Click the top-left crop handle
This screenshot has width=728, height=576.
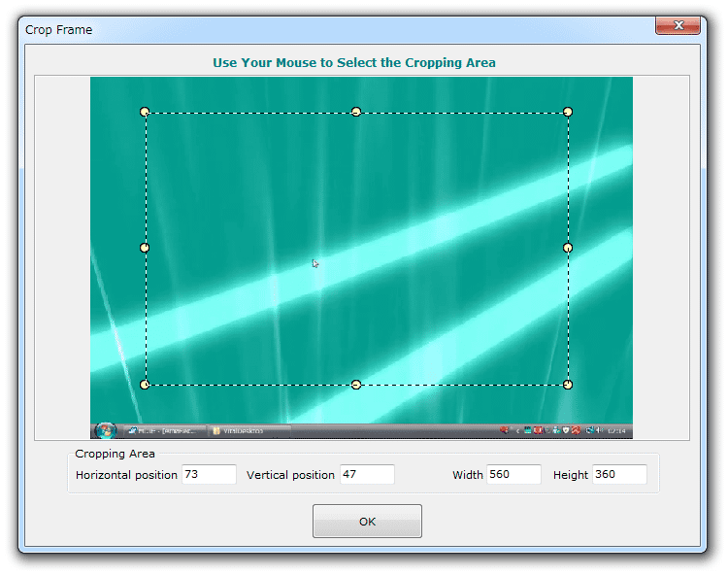(145, 112)
